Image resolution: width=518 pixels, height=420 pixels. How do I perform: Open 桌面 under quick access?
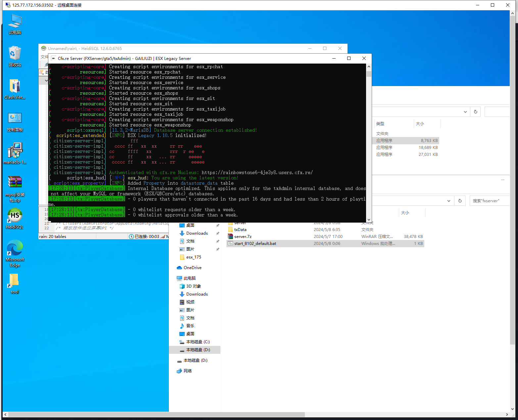click(x=190, y=225)
